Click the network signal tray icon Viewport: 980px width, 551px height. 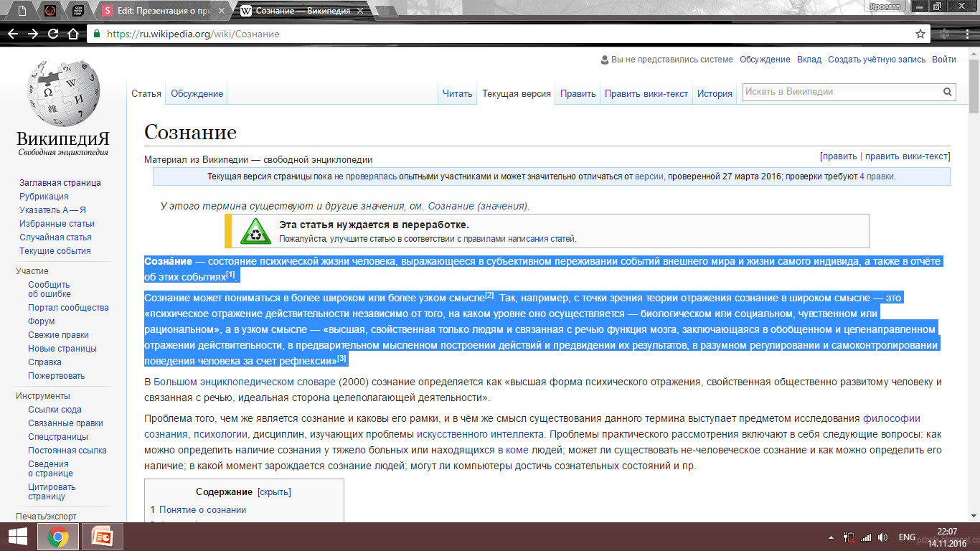[866, 537]
